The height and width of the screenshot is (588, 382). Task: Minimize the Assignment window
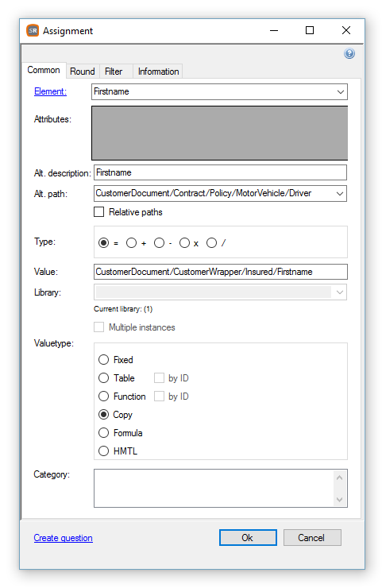274,30
